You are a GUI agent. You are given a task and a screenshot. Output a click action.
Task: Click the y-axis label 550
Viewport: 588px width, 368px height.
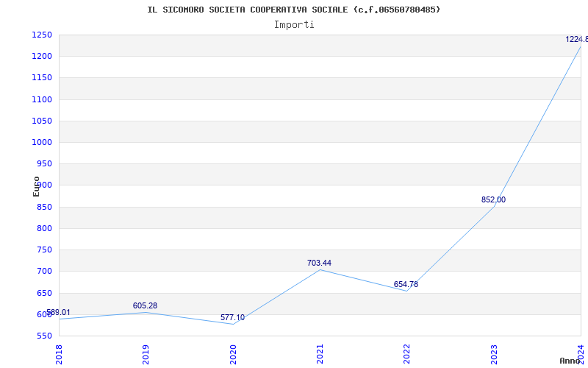44,336
